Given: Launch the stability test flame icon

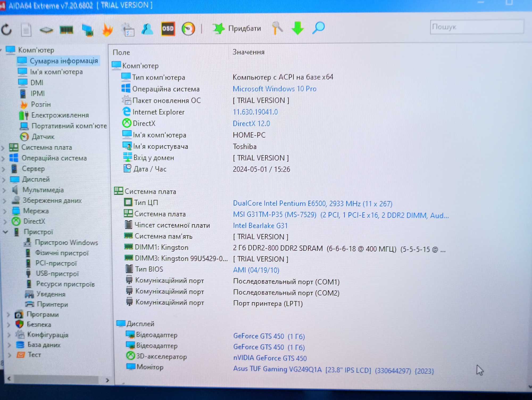Looking at the screenshot, I should click(107, 29).
